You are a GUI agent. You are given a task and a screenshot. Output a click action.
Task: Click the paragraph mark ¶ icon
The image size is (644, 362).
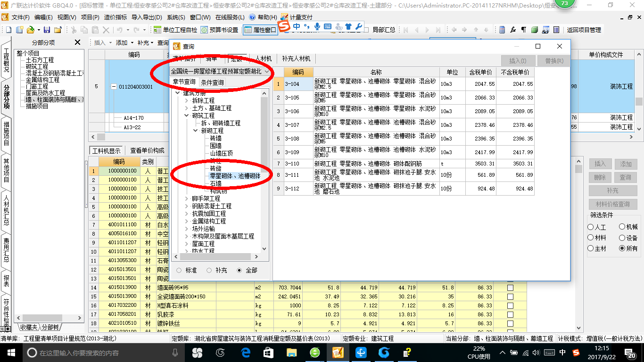point(523,30)
